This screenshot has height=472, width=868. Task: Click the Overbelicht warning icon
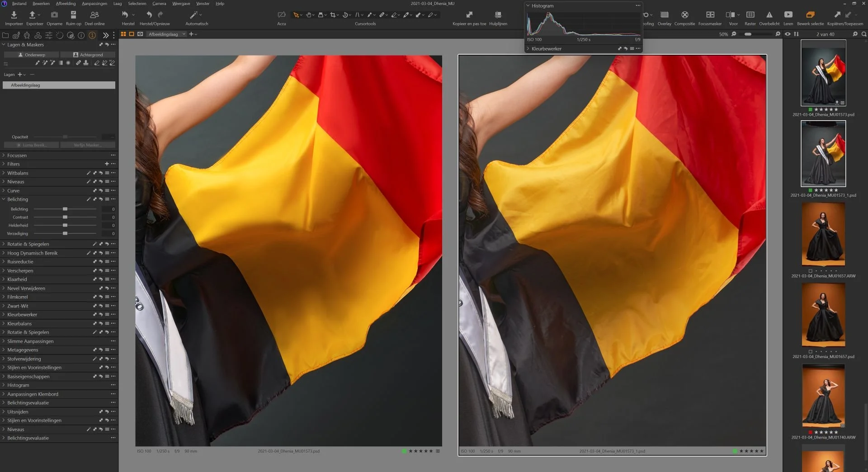pos(769,15)
